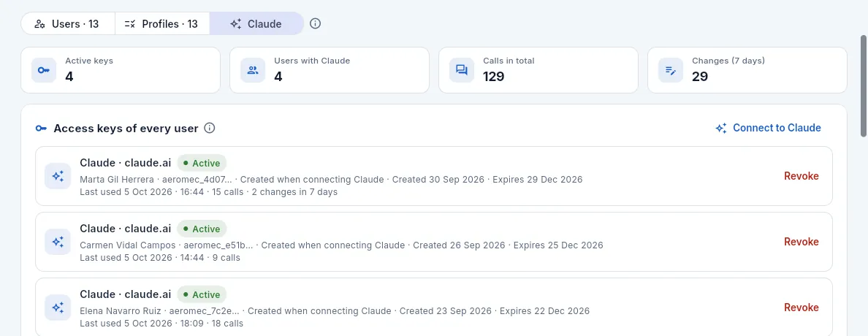Click the Active keys count of 4
The image size is (868, 336).
click(x=69, y=77)
